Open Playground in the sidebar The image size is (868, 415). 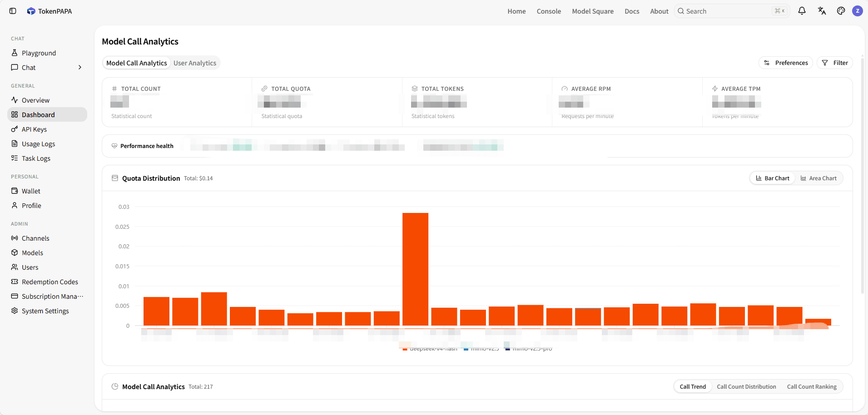click(47, 53)
